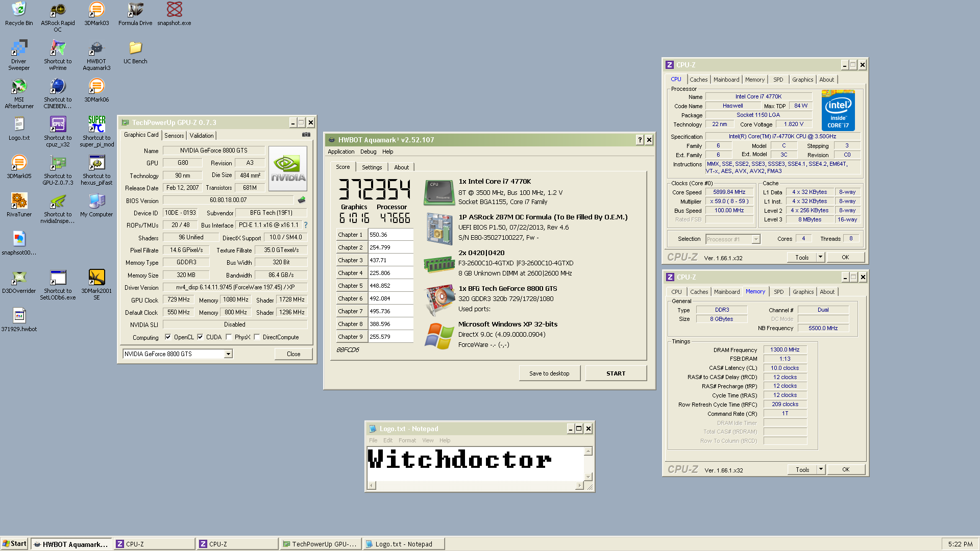Select Caches tab in lower CPU-Z
The height and width of the screenshot is (551, 980).
click(699, 292)
